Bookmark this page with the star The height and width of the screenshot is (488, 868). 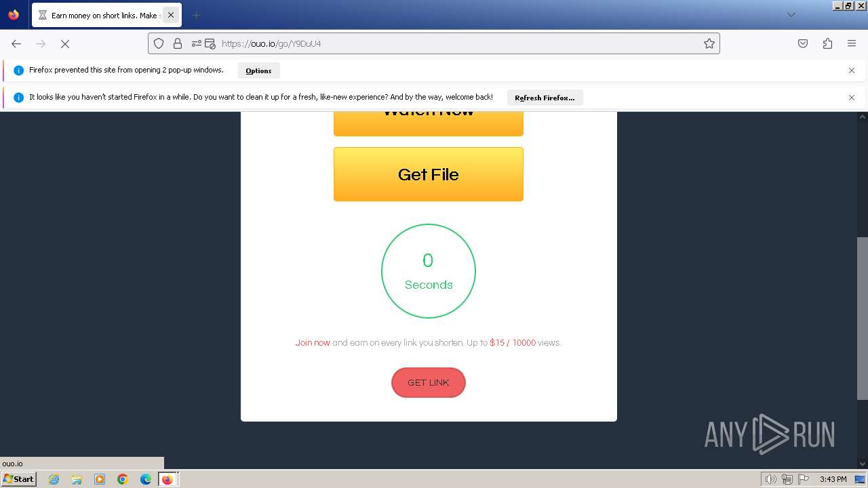pyautogui.click(x=709, y=43)
